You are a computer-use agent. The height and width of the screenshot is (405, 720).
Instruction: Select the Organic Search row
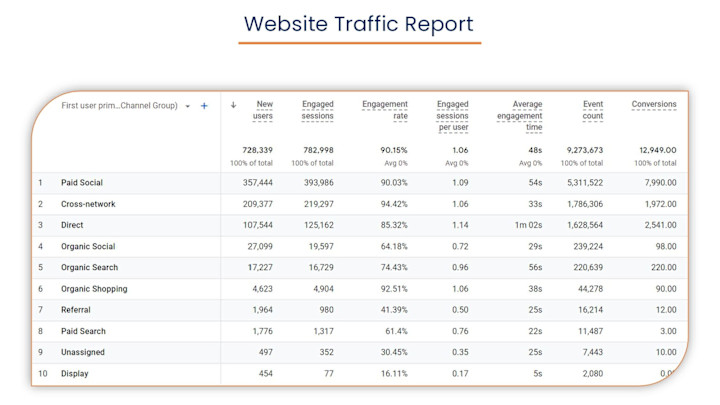360,268
